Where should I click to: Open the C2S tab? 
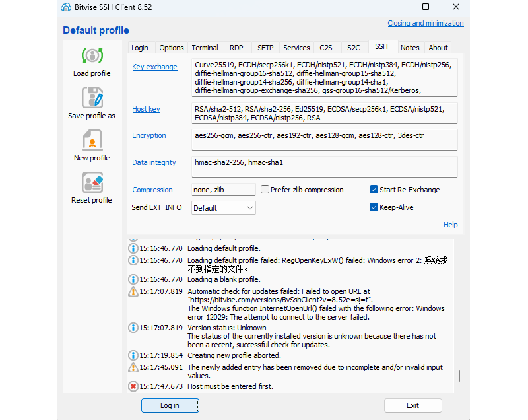[x=326, y=48]
